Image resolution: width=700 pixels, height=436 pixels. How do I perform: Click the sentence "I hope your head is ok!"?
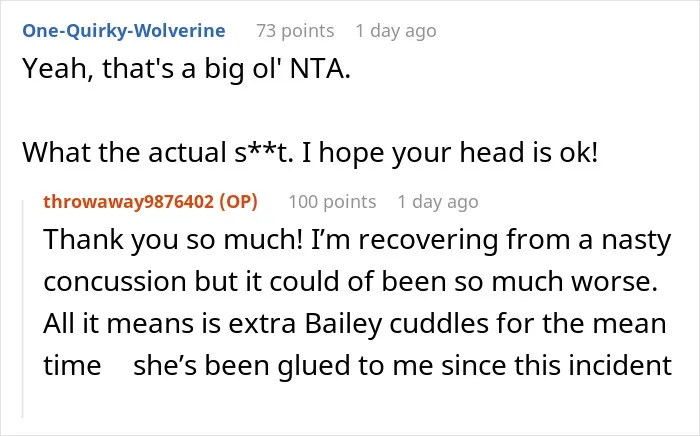click(450, 154)
